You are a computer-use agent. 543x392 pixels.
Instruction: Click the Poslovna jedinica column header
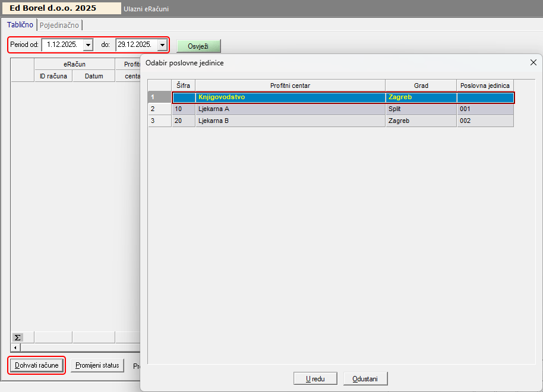[x=485, y=86]
